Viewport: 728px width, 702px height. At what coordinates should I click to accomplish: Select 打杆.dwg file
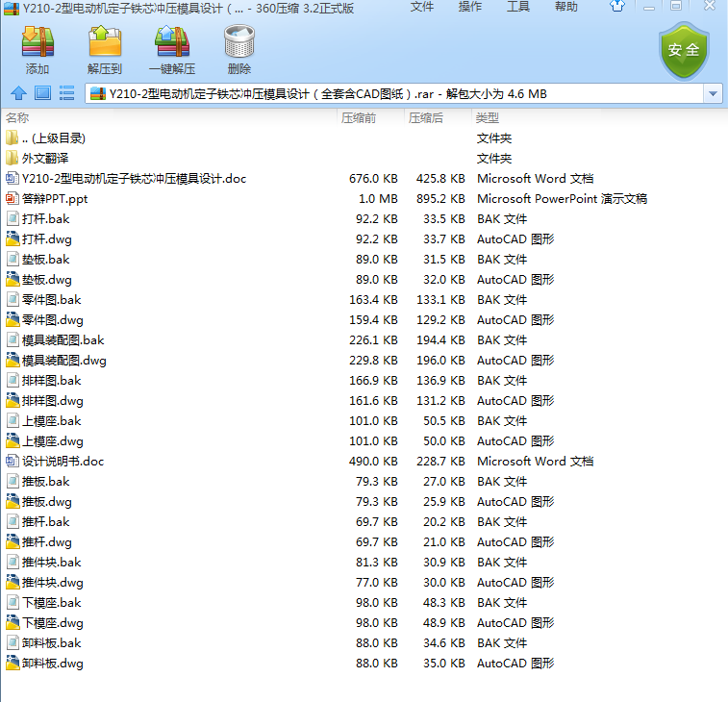(x=47, y=239)
